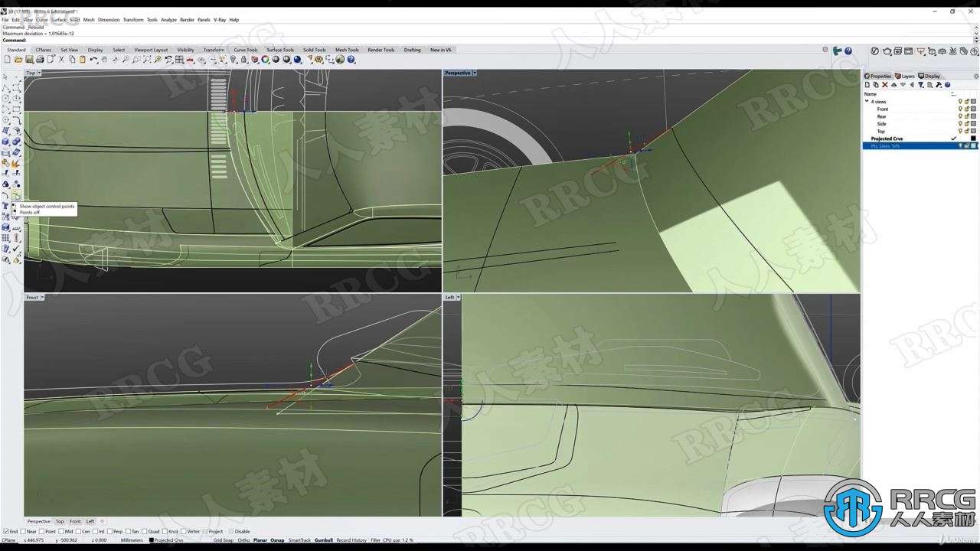Open the File menu
This screenshot has width=980, height=551.
coord(5,20)
